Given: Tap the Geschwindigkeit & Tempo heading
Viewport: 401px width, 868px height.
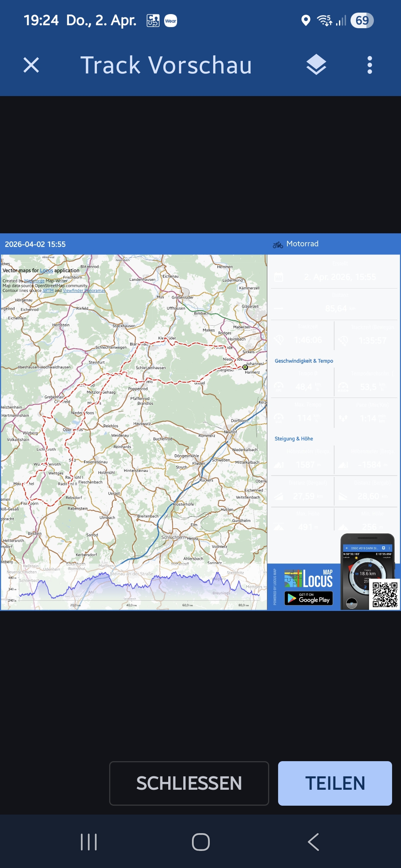Looking at the screenshot, I should click(304, 361).
